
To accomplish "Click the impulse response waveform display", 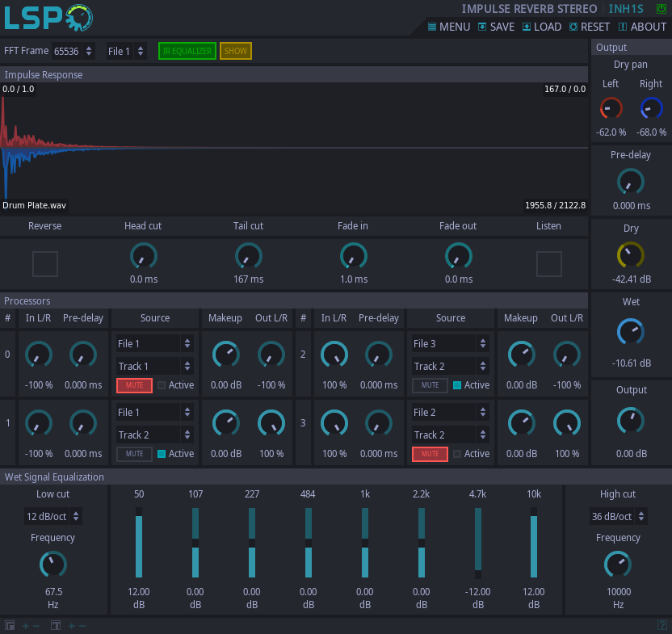I will click(x=294, y=148).
